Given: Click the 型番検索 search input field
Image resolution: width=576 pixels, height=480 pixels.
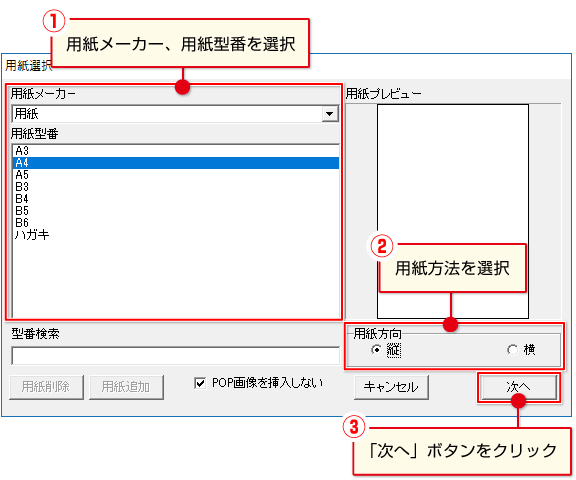Looking at the screenshot, I should pos(176,356).
